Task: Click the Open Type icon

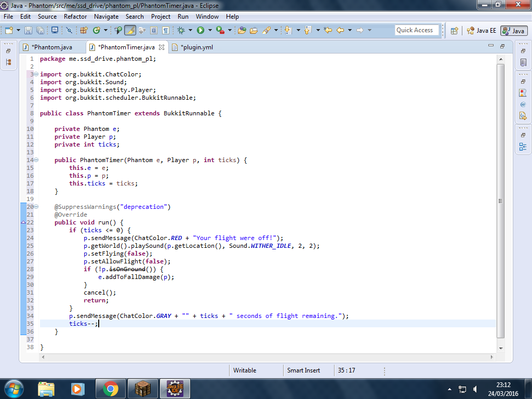Action: pos(242,31)
